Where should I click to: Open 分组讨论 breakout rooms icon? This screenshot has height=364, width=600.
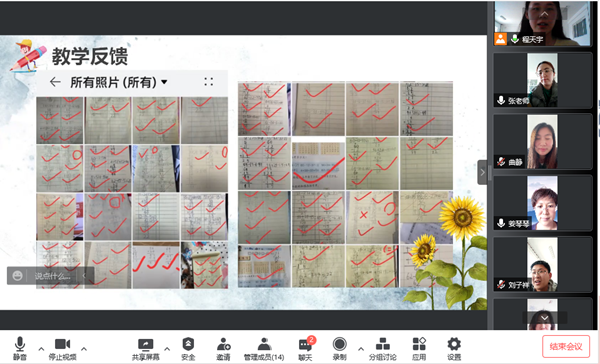[x=383, y=348]
